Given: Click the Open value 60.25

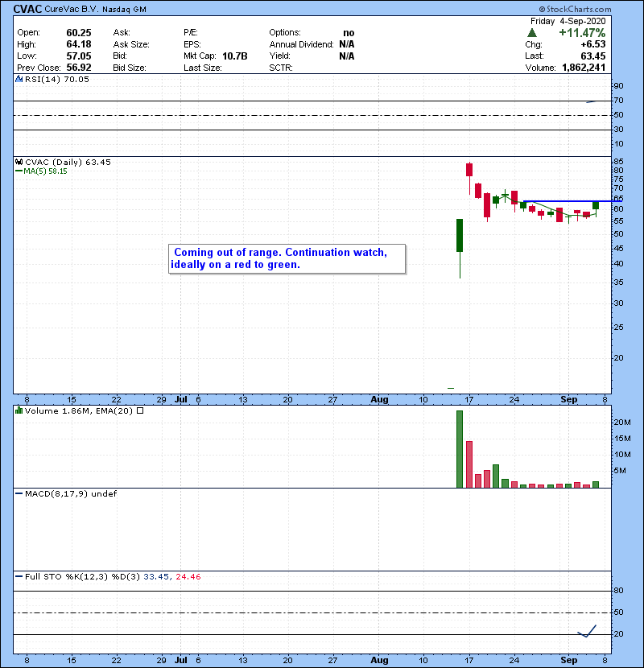Looking at the screenshot, I should click(79, 33).
